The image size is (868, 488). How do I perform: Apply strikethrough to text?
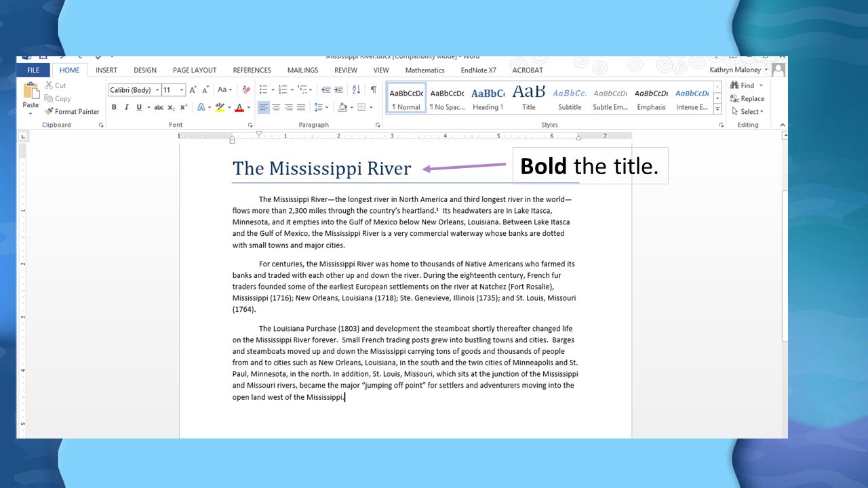tap(159, 107)
